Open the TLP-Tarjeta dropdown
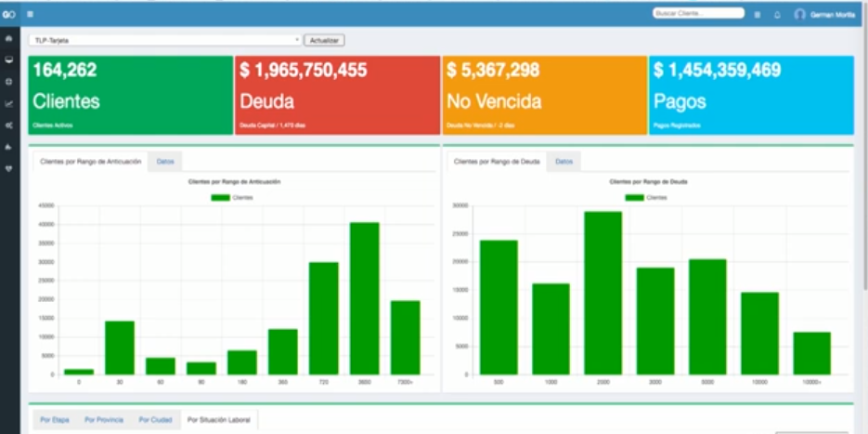The width and height of the screenshot is (868, 434). coord(165,41)
